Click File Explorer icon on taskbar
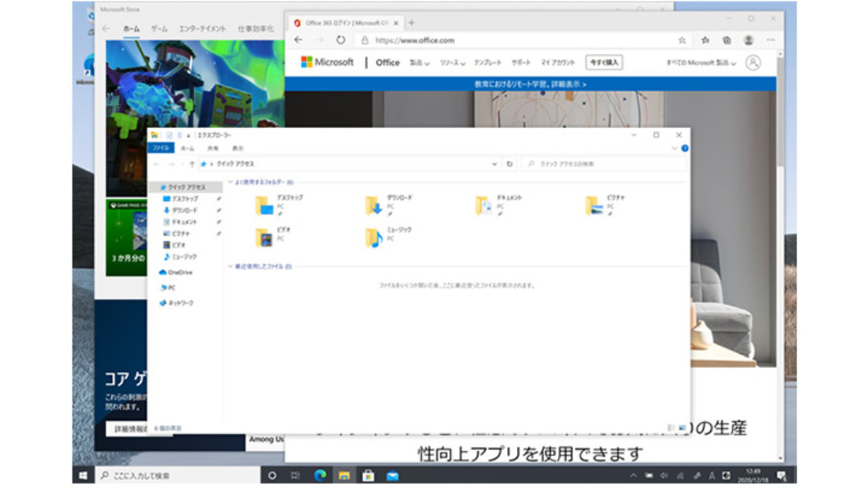 pos(345,476)
